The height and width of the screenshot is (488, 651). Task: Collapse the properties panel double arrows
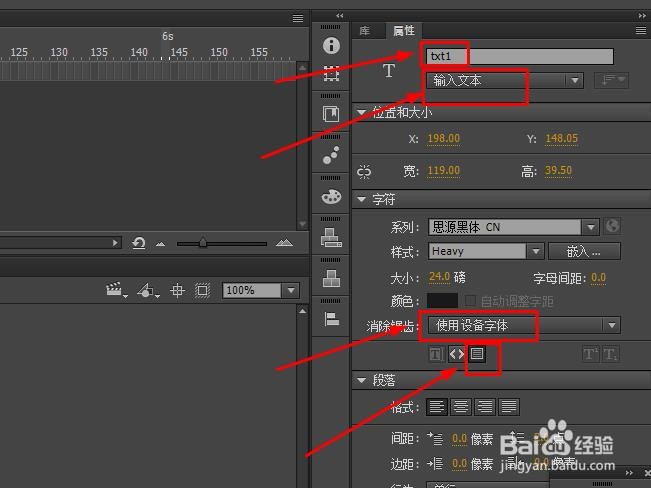642,16
